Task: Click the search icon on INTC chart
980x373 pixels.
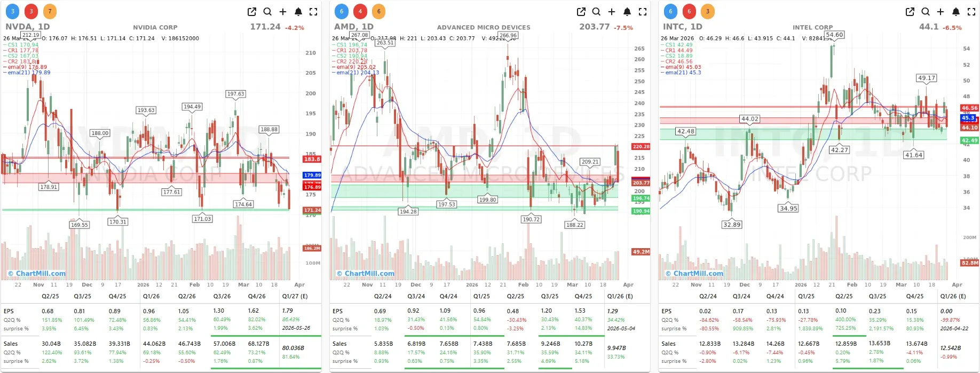Action: [x=926, y=12]
